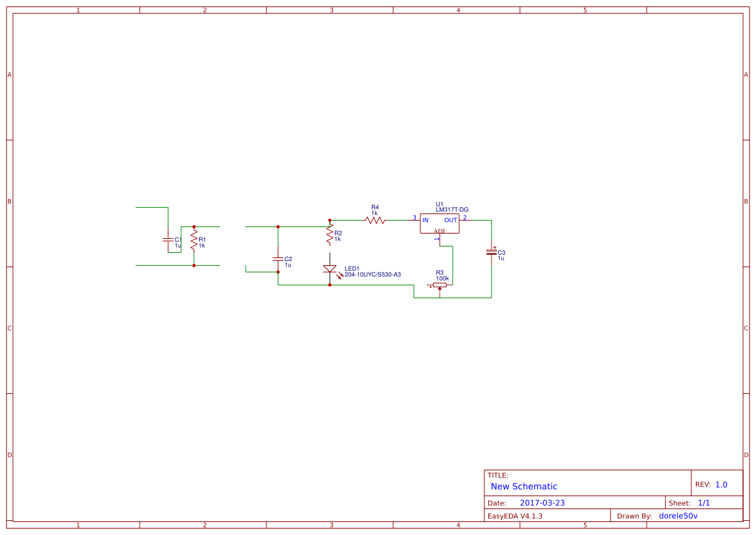756x535 pixels.
Task: Select the LM317T-DG part name label
Action: 452,210
